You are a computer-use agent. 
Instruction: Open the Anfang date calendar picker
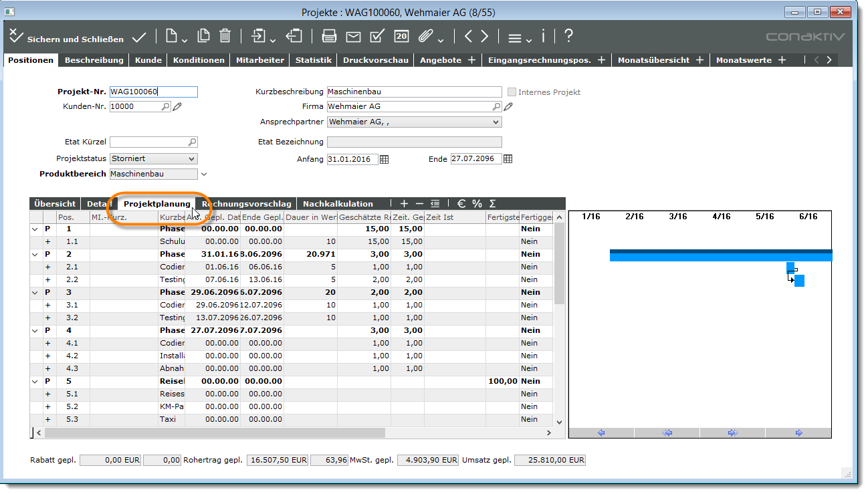(385, 159)
